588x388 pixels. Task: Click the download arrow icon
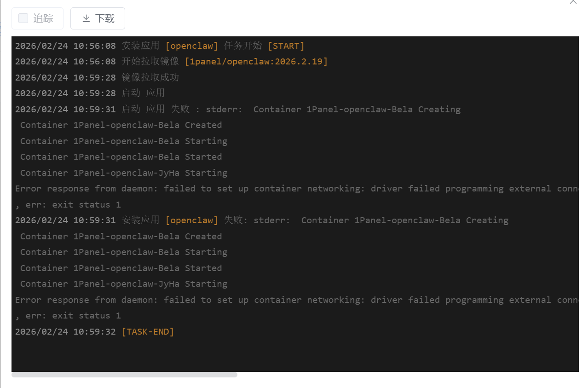click(86, 18)
